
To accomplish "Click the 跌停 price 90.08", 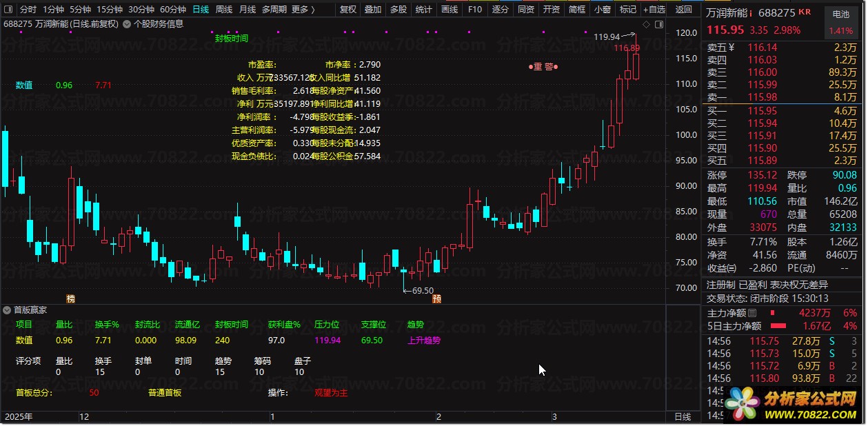I will pos(845,175).
